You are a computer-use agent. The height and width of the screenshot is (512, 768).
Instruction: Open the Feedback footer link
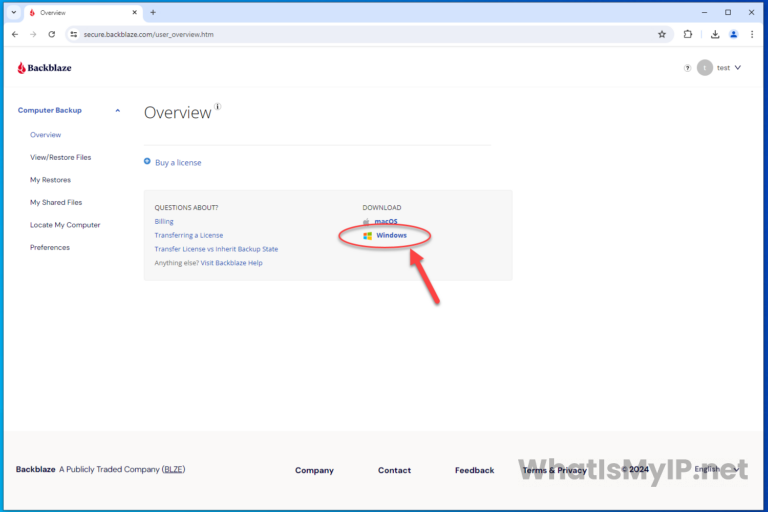475,470
